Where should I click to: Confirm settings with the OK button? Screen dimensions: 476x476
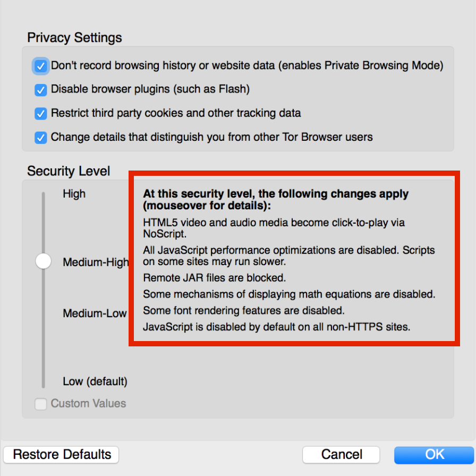click(435, 455)
